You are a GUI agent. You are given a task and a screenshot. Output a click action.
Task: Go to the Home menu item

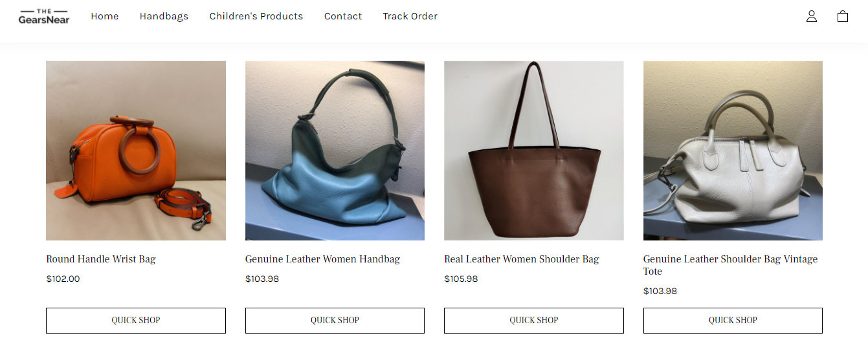[105, 16]
